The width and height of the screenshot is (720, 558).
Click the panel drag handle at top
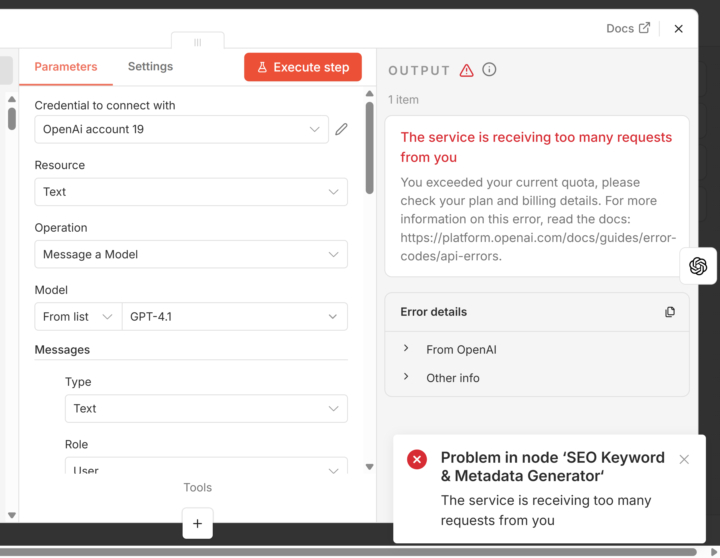(197, 42)
